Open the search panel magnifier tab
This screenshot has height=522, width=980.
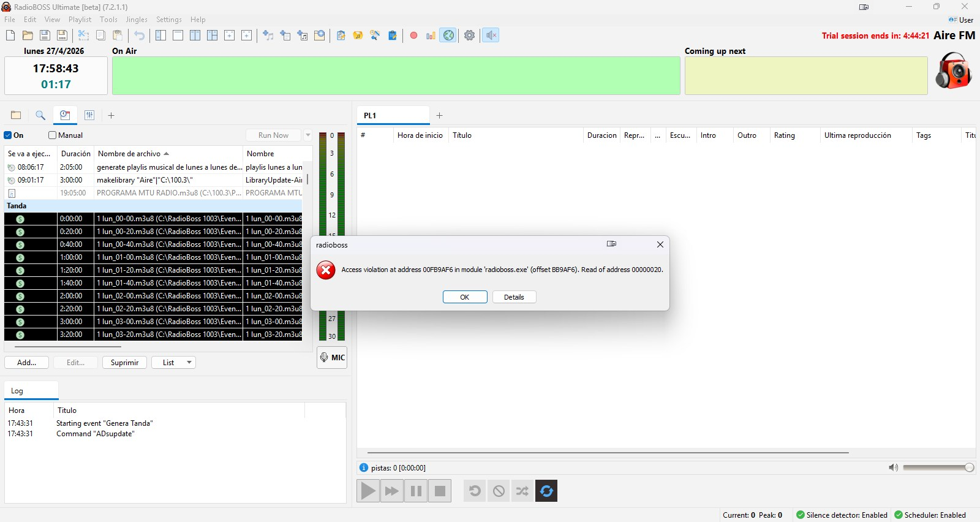click(x=40, y=115)
